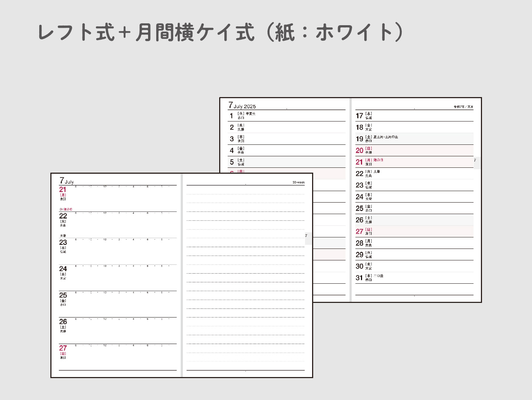Click '30-week' label on the weekly notes page
The width and height of the screenshot is (532, 400).
[298, 182]
